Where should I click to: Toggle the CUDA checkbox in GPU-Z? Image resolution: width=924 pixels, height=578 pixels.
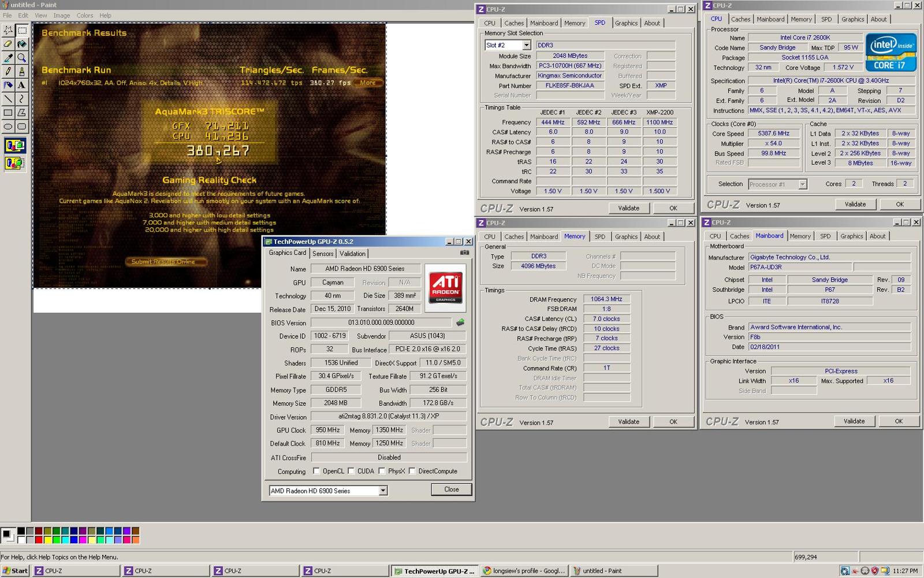pos(351,471)
